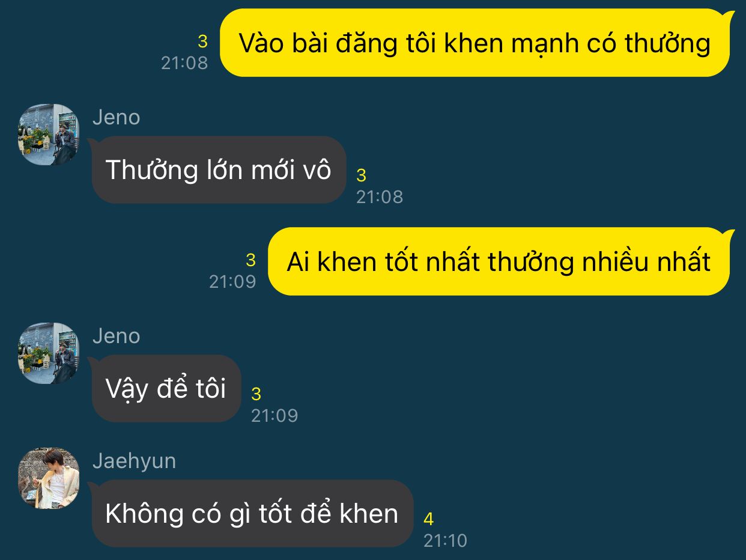746x560 pixels.
Task: Tap the 21:08 timestamp left of the first yellow message
Action: click(184, 62)
